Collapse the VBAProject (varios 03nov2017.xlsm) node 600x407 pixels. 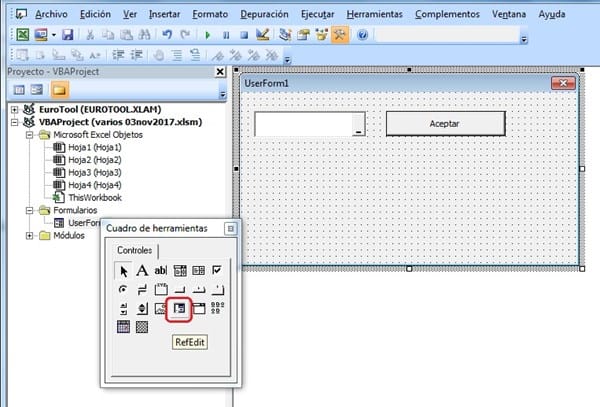[14, 122]
